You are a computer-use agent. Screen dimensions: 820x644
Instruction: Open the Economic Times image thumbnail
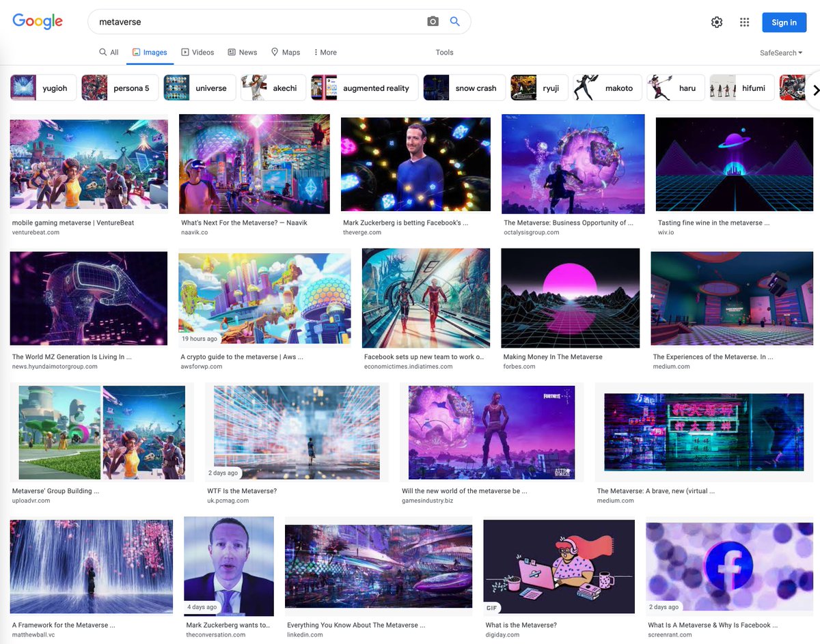coord(426,298)
